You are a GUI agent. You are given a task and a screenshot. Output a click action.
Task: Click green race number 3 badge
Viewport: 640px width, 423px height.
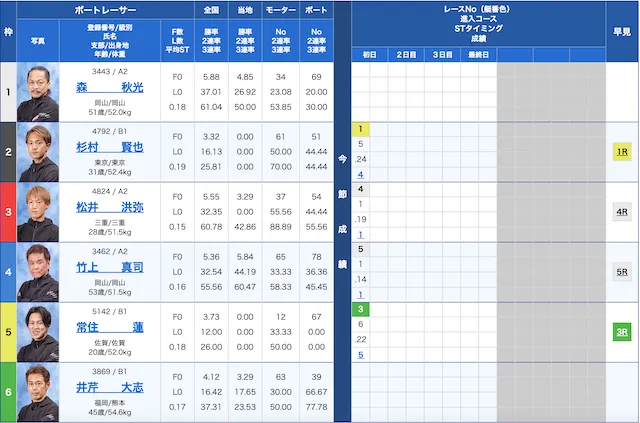pyautogui.click(x=360, y=309)
